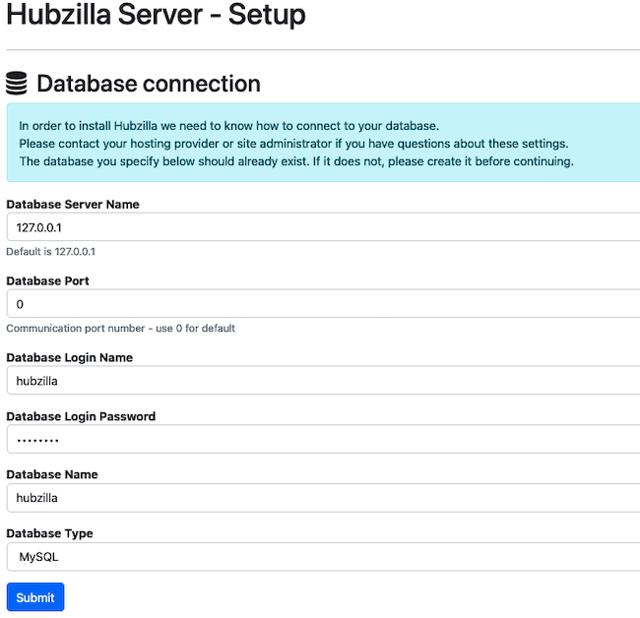Click the database stack icon
The image size is (640, 618).
(17, 84)
